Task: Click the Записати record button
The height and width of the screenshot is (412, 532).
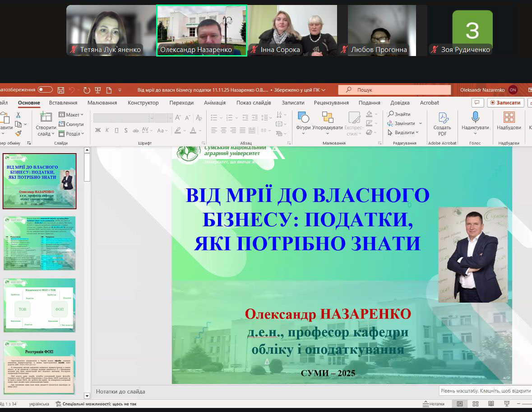Action: click(505, 103)
